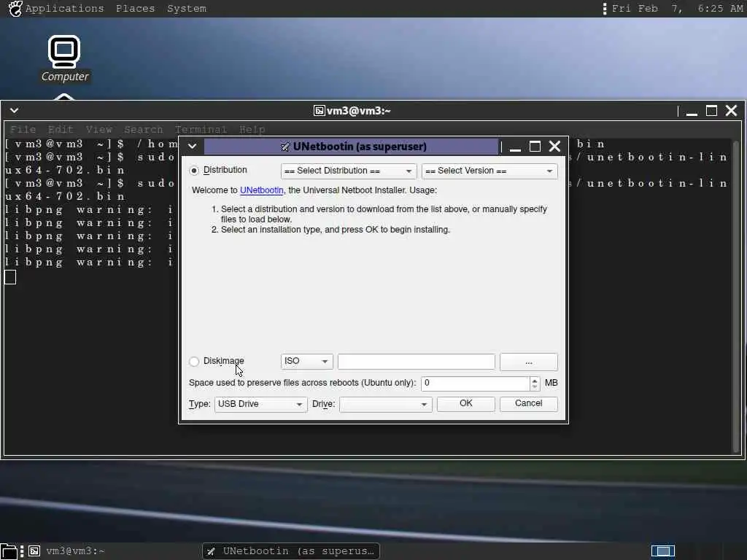The height and width of the screenshot is (560, 747).
Task: Click the Cancel button in UNetbootin
Action: point(528,404)
